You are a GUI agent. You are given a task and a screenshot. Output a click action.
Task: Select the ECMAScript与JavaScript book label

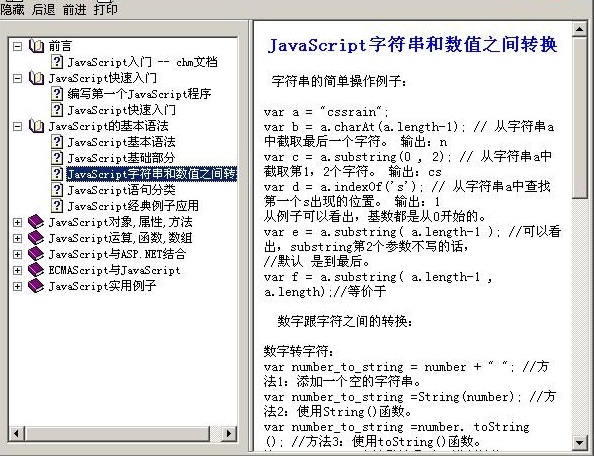(114, 270)
